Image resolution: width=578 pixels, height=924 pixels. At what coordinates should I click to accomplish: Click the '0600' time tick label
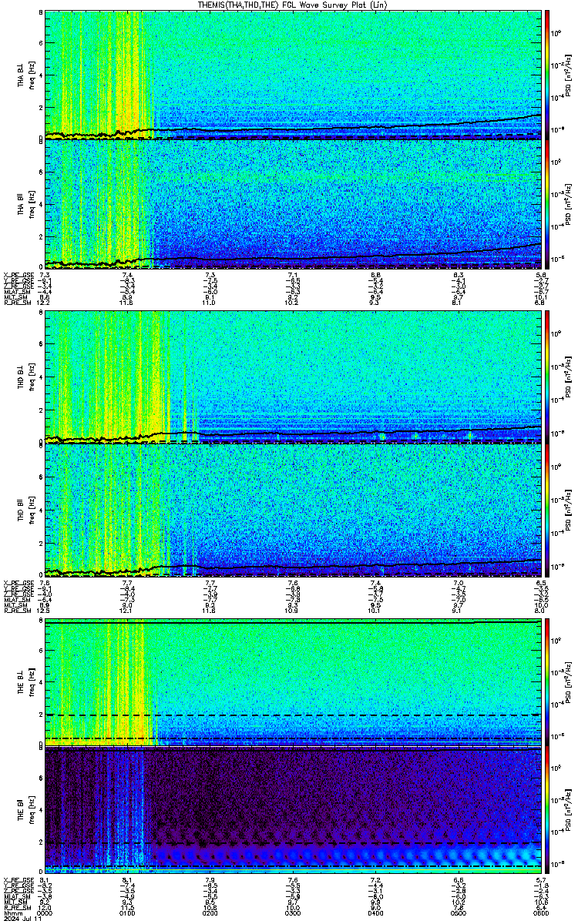click(x=541, y=912)
